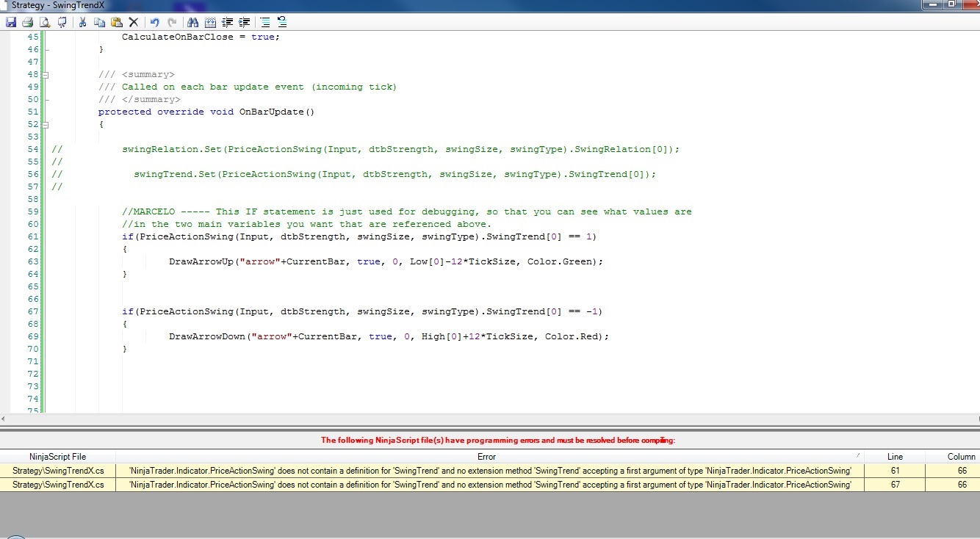This screenshot has height=539, width=980.
Task: Click the Line value 67 cell
Action: tap(895, 485)
